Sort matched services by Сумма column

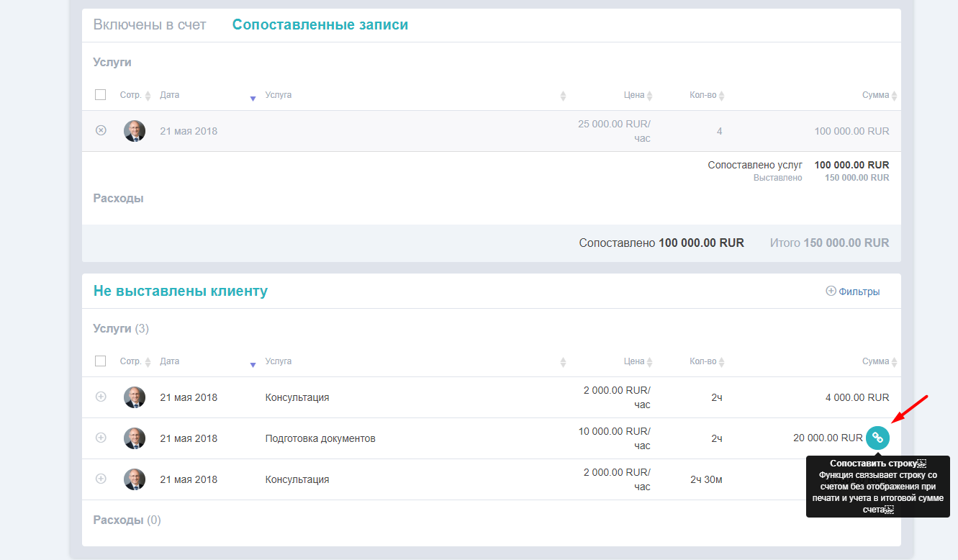[x=880, y=95]
